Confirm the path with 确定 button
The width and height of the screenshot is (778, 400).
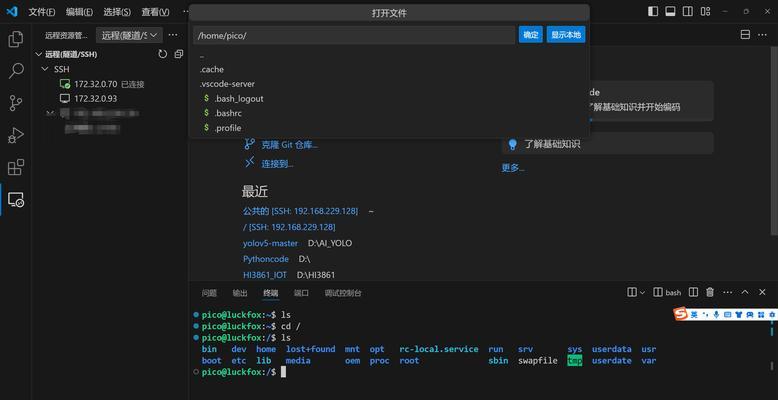coord(530,35)
